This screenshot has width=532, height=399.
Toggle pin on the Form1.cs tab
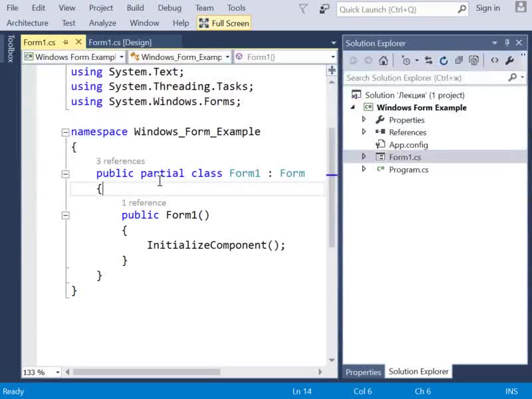coord(65,43)
